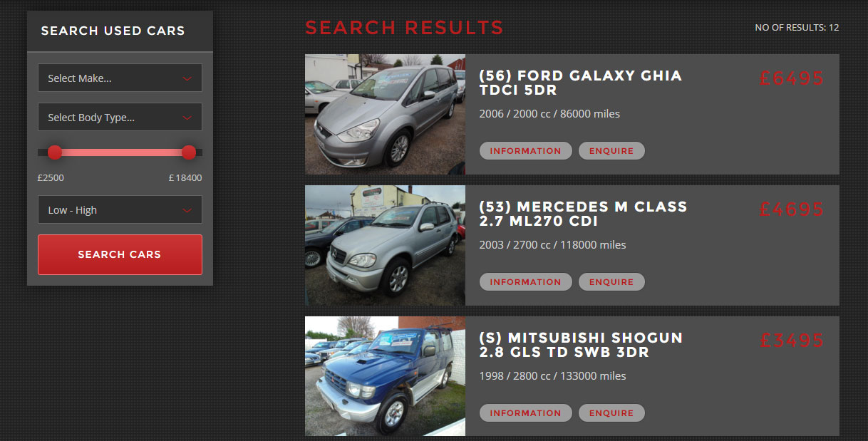Enquire about the Mitsubishi Shogun
The image size is (868, 441).
611,413
